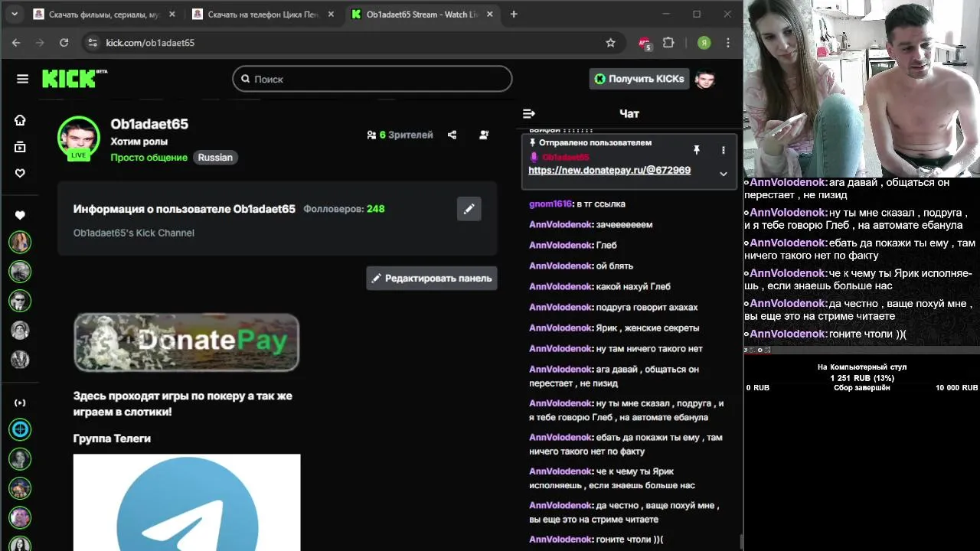Click the recommended channels broadcast icon

pyautogui.click(x=20, y=403)
